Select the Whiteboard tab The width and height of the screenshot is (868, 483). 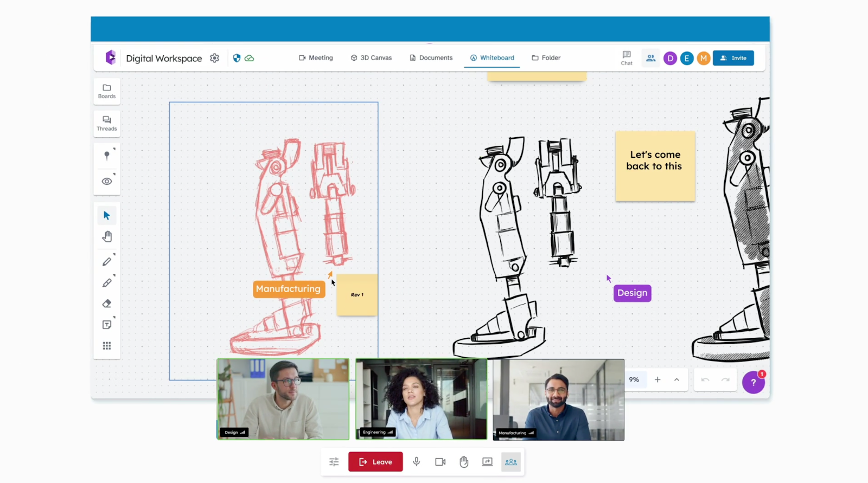pyautogui.click(x=492, y=57)
